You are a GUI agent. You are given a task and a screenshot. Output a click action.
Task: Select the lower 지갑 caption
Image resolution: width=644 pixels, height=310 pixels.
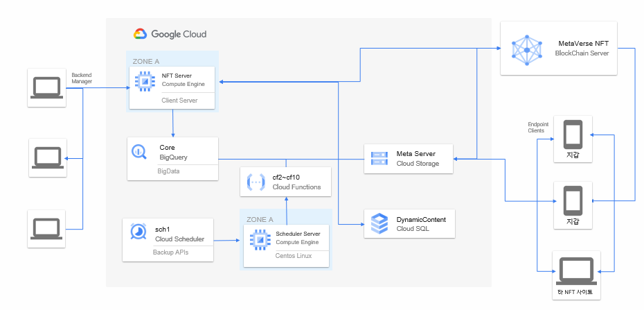pos(573,222)
